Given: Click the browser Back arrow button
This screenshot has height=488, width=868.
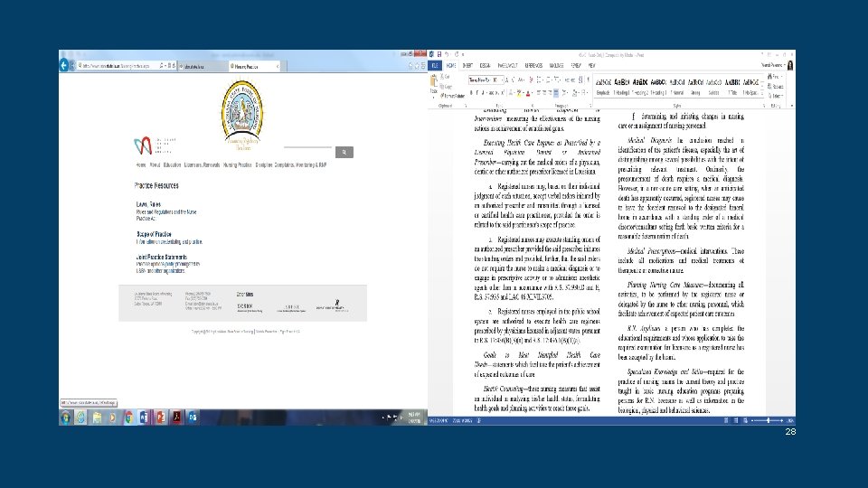Looking at the screenshot, I should point(63,65).
